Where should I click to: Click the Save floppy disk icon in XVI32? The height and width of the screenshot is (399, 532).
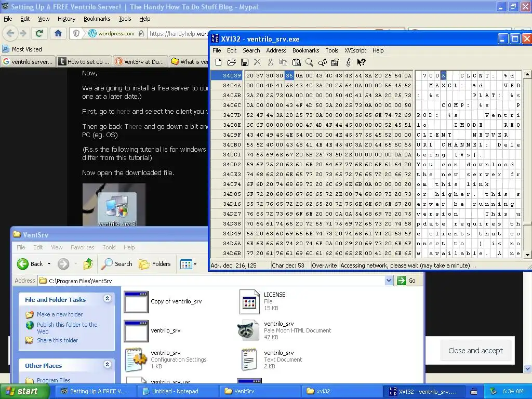tap(244, 62)
